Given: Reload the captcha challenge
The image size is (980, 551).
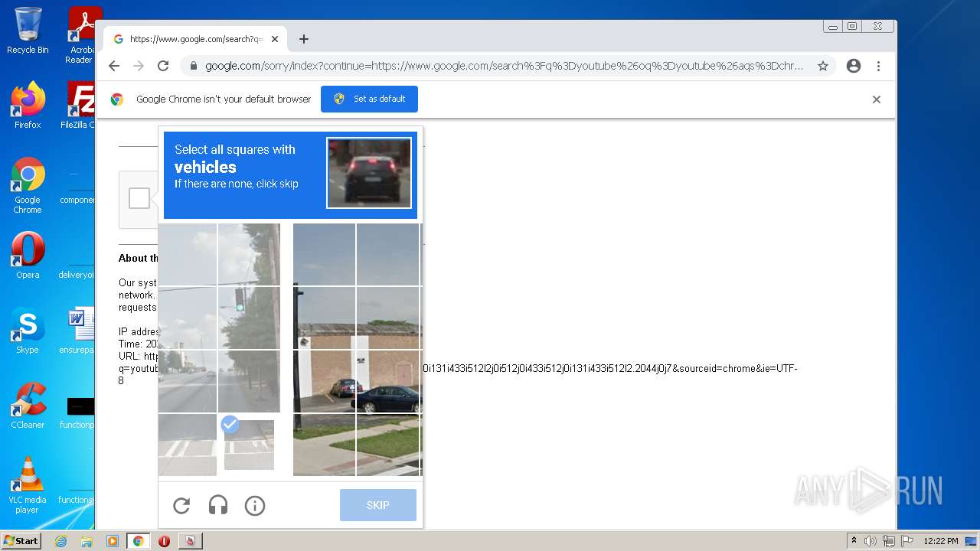Looking at the screenshot, I should 181,505.
